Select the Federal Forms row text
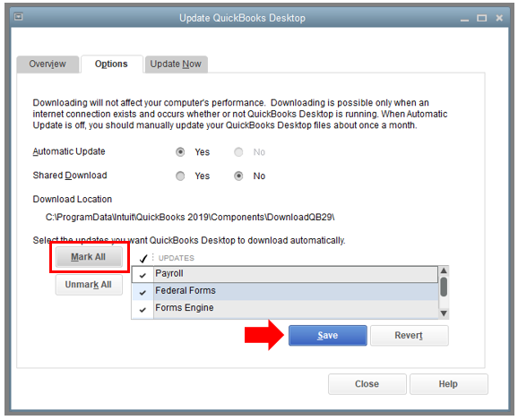 pos(186,290)
